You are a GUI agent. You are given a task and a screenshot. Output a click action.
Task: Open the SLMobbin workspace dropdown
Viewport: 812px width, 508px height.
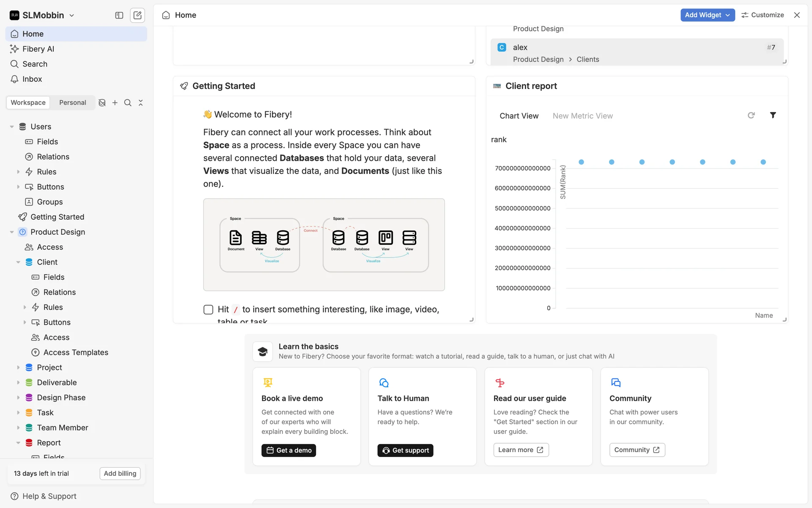(x=42, y=15)
